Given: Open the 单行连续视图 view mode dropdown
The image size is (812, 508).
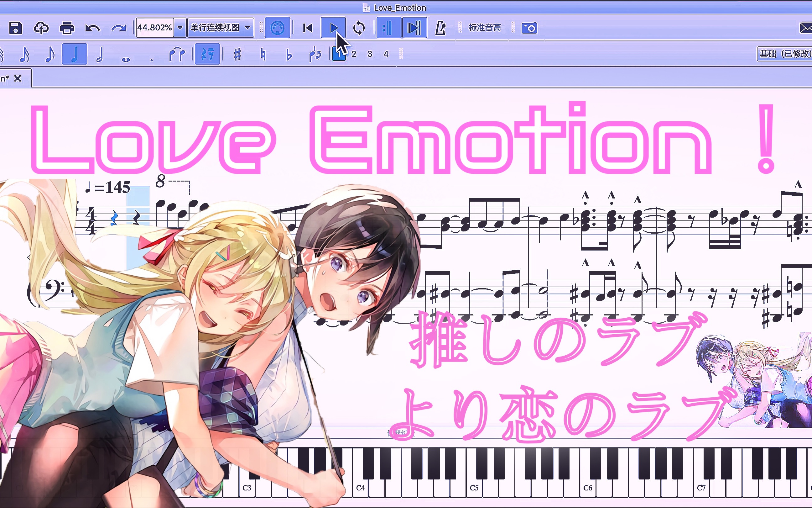Looking at the screenshot, I should [x=221, y=28].
